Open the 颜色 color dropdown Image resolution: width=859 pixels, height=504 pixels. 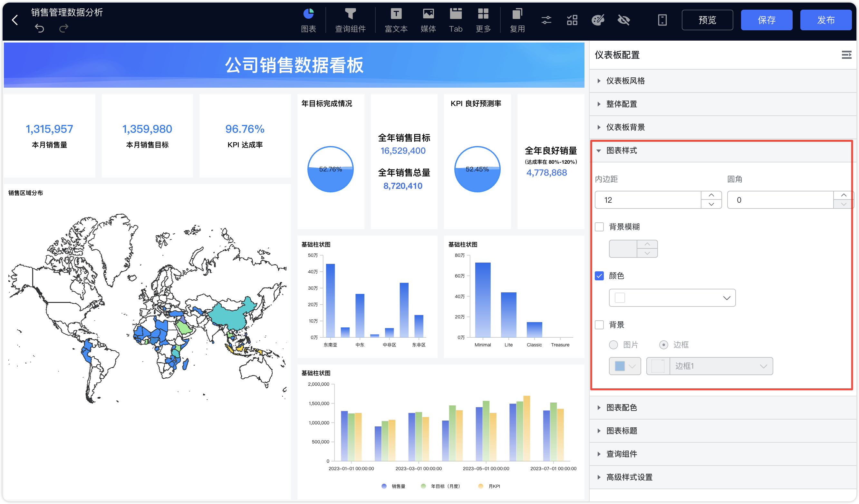[672, 298]
